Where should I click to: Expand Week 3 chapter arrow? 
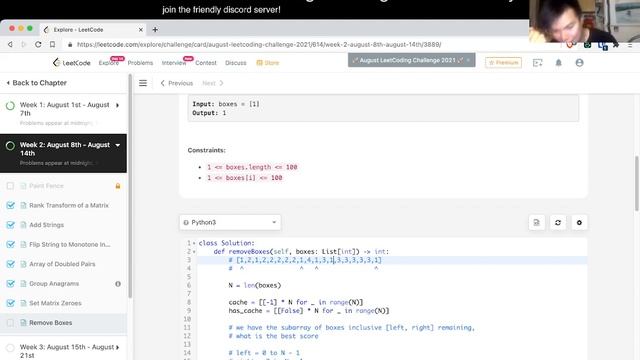pyautogui.click(x=118, y=347)
